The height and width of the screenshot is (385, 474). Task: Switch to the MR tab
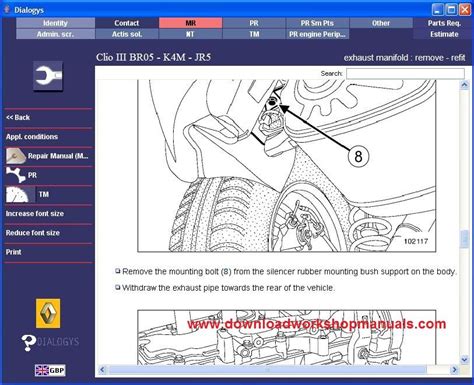pos(190,23)
